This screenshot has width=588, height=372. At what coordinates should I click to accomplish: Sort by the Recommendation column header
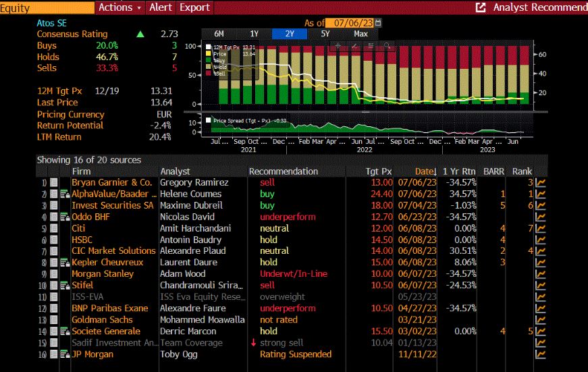283,171
